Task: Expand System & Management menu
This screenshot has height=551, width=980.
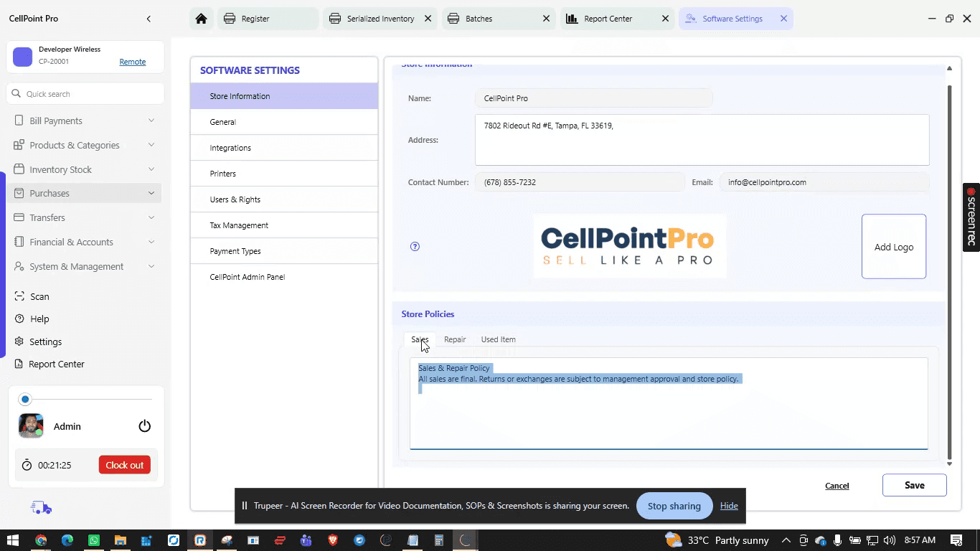Action: [x=84, y=266]
